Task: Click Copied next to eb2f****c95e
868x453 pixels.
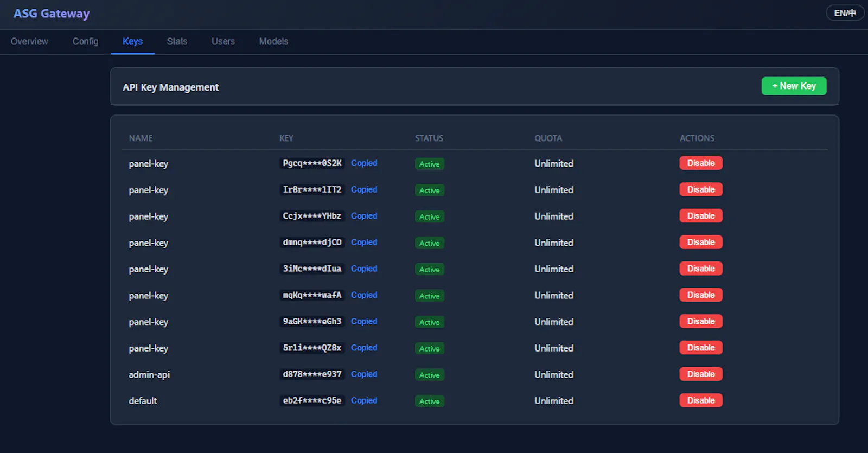Action: click(x=364, y=400)
